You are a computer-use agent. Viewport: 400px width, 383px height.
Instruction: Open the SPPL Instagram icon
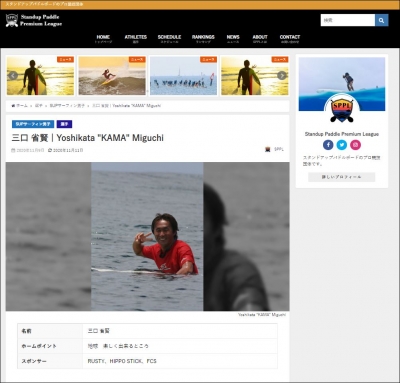coord(355,145)
